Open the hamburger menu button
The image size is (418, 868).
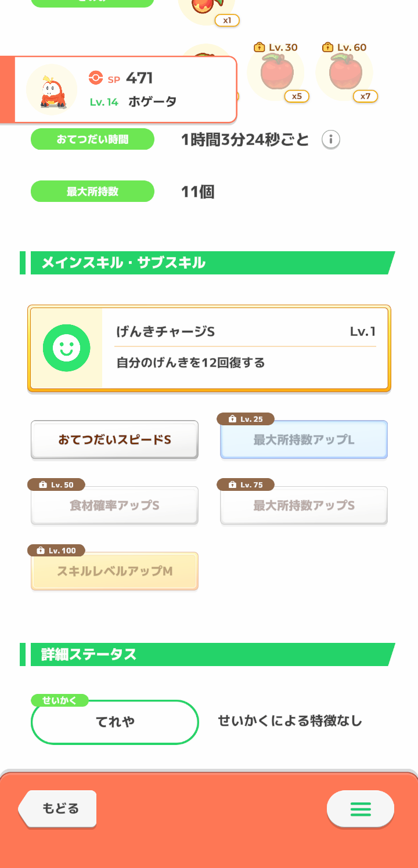[x=361, y=809]
